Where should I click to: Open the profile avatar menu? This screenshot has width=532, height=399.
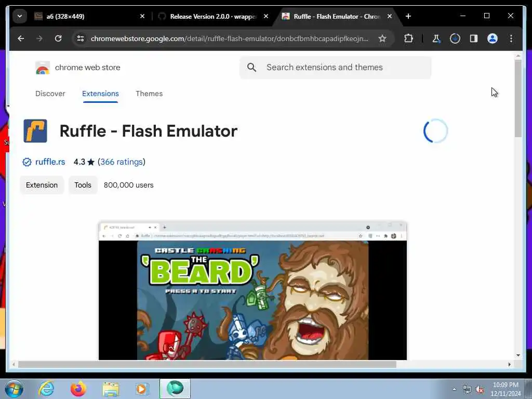click(493, 38)
